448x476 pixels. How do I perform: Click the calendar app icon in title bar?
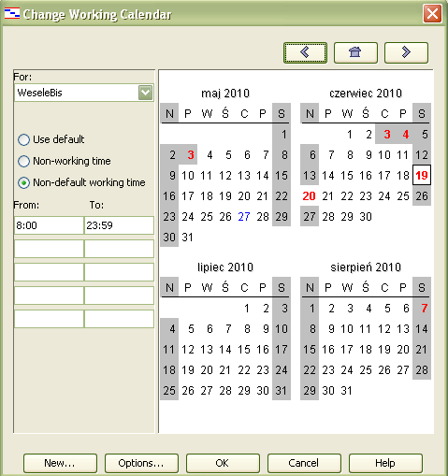coord(12,14)
